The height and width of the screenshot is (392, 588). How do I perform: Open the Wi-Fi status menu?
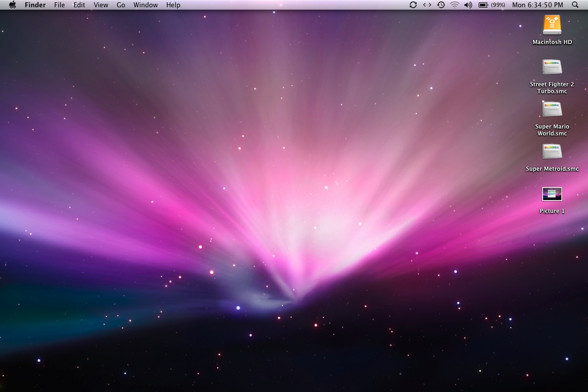[x=454, y=5]
